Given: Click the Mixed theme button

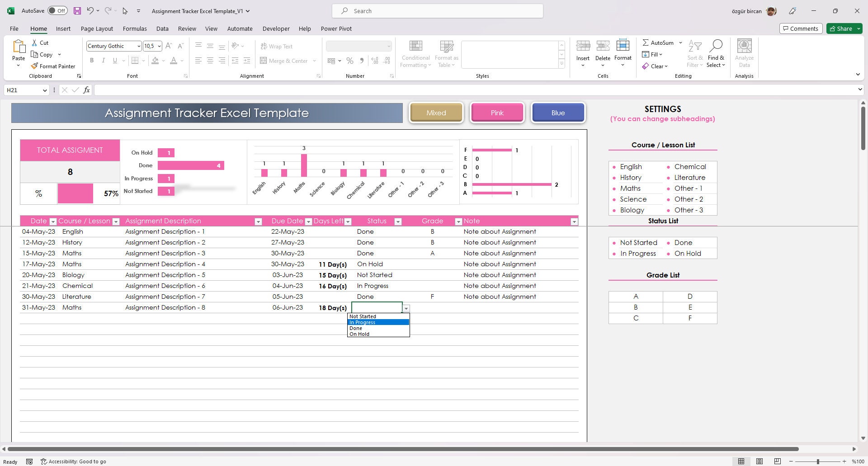Looking at the screenshot, I should pos(436,113).
